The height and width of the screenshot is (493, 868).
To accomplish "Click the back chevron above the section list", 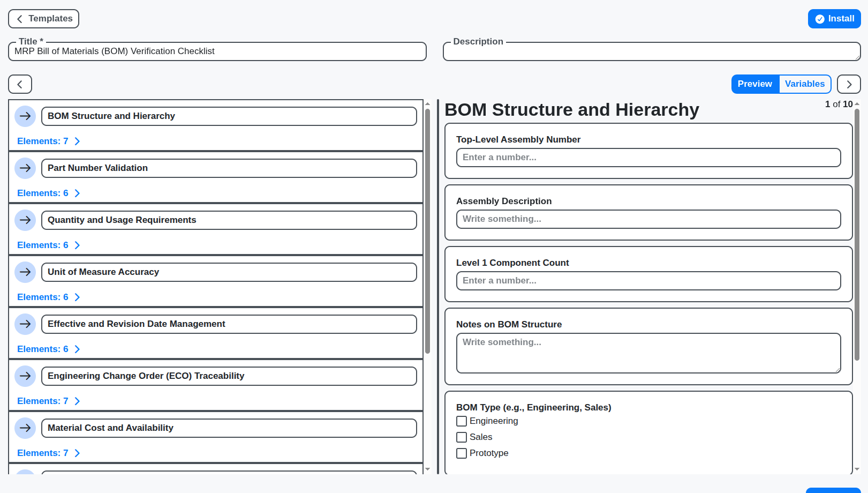I will pos(20,84).
